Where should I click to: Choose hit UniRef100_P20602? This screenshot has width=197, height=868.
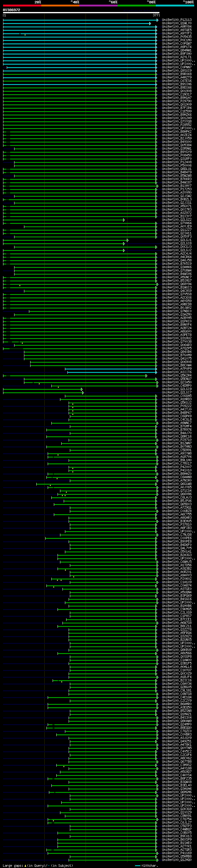[x=177, y=579]
